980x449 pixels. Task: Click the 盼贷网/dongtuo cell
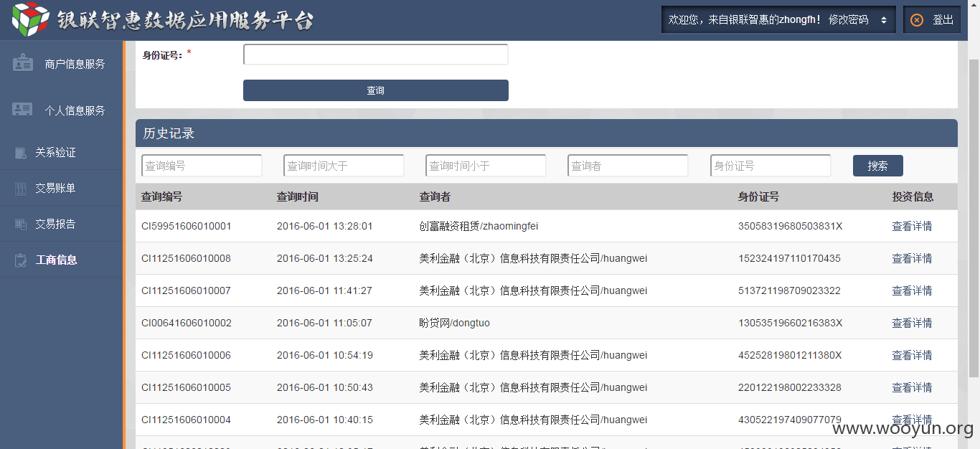tap(455, 323)
